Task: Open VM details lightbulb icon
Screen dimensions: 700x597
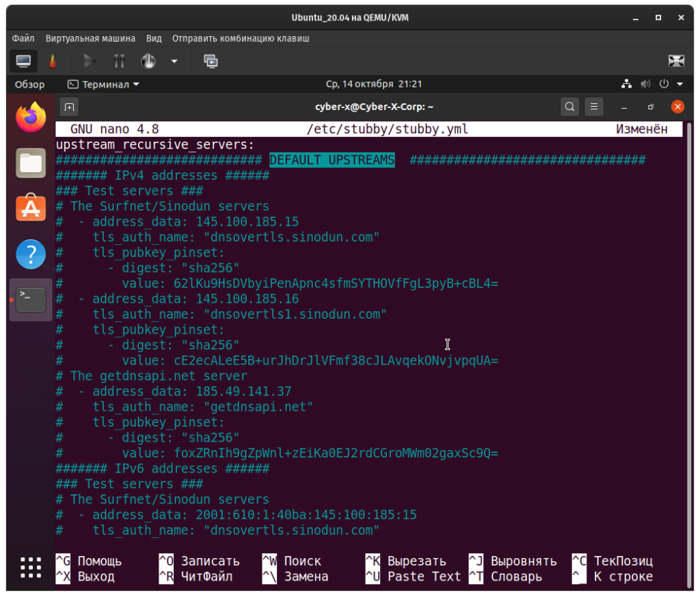Action: [52, 62]
